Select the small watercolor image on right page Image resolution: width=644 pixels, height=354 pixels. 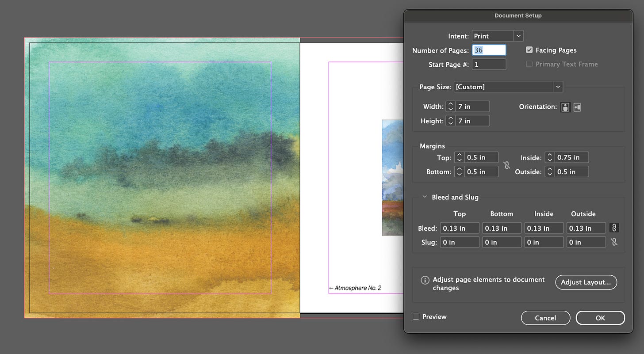393,177
